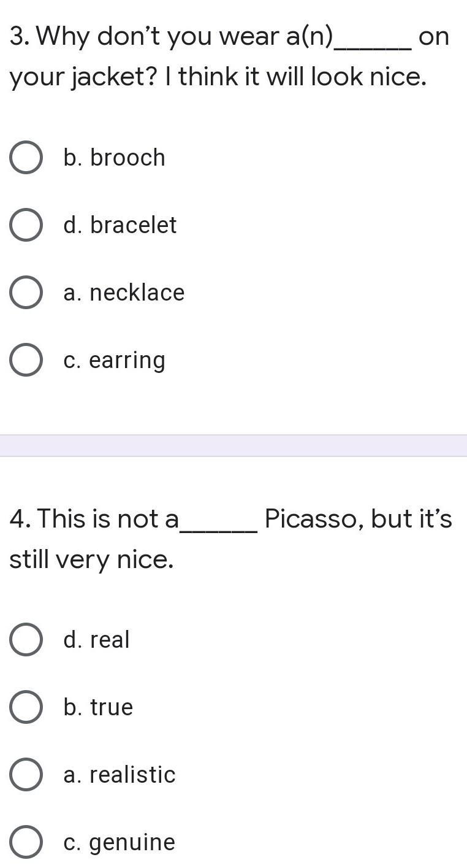Click the "a. realistic" option label text
Image resolution: width=467 pixels, height=868 pixels.
[x=119, y=775]
